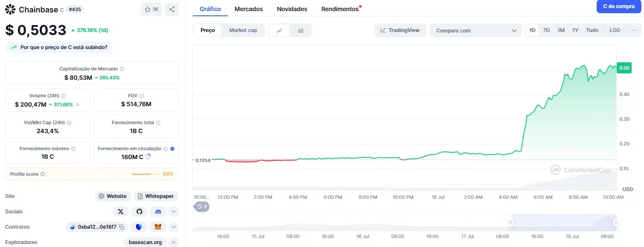
Task: Open the Website link
Action: pyautogui.click(x=113, y=196)
